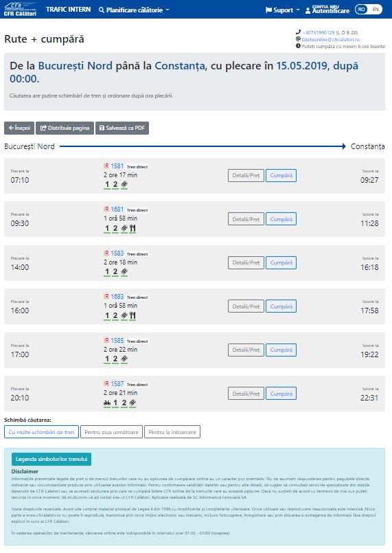The image size is (392, 553).
Task: Open Detalii/Preț for IR 1587
Action: point(246,394)
